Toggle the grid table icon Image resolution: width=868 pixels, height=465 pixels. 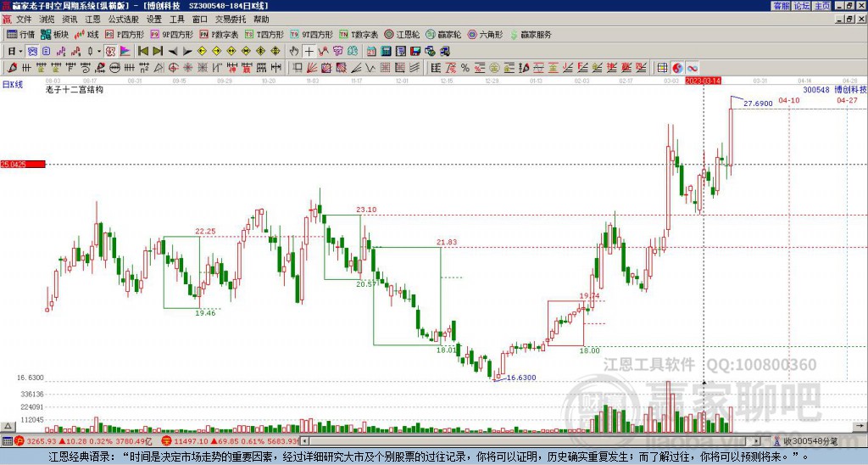[662, 68]
